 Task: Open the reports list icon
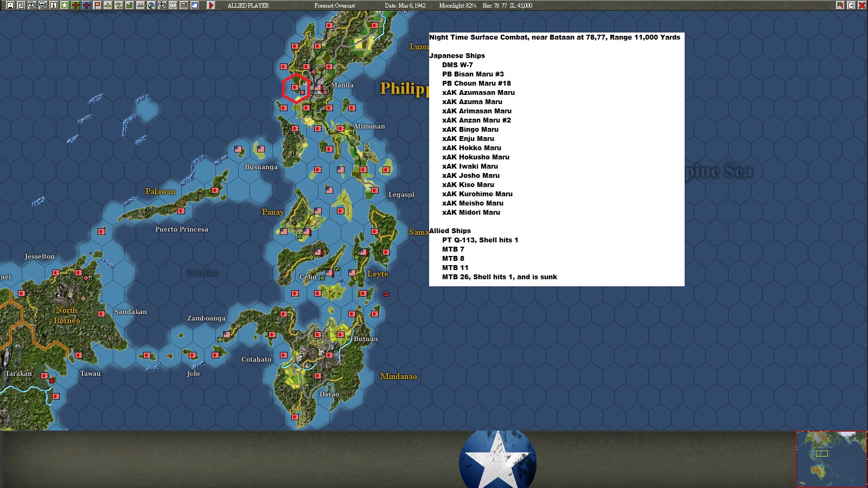coord(21,5)
